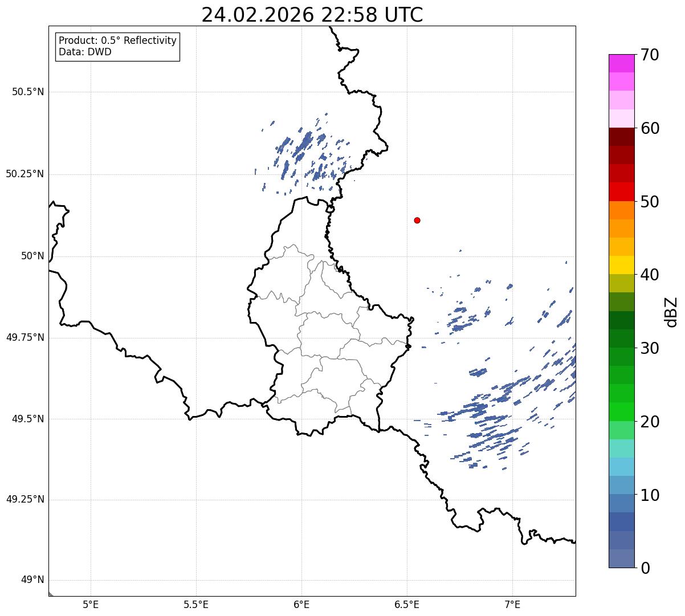This screenshot has width=685, height=616.
Task: Click the latitude label "49°N"
Action: 32,580
